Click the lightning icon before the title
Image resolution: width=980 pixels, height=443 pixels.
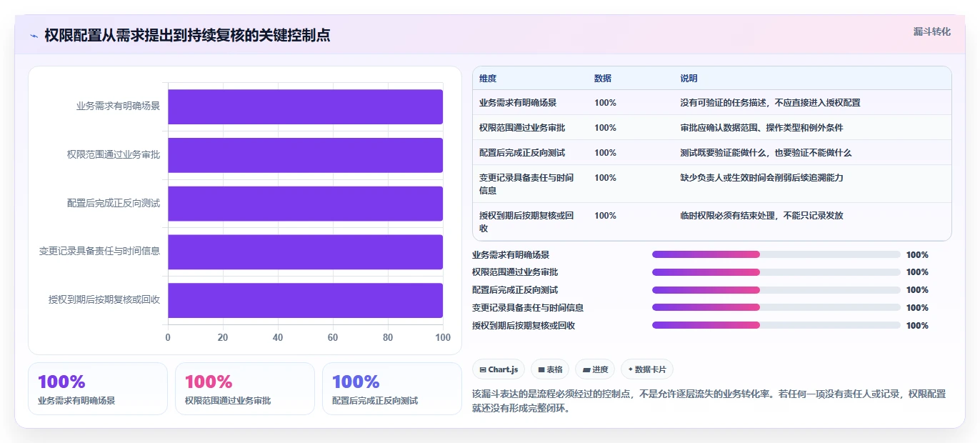pyautogui.click(x=34, y=35)
